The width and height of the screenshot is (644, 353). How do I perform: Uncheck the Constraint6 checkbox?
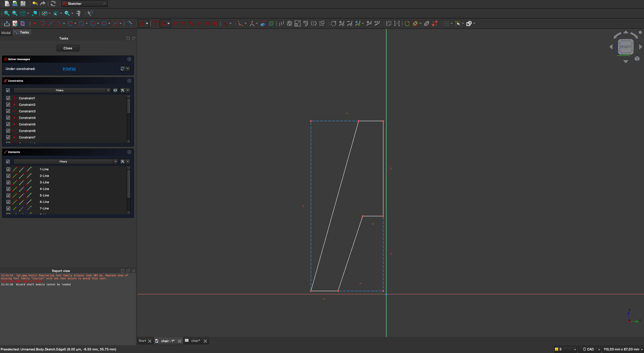click(x=8, y=131)
